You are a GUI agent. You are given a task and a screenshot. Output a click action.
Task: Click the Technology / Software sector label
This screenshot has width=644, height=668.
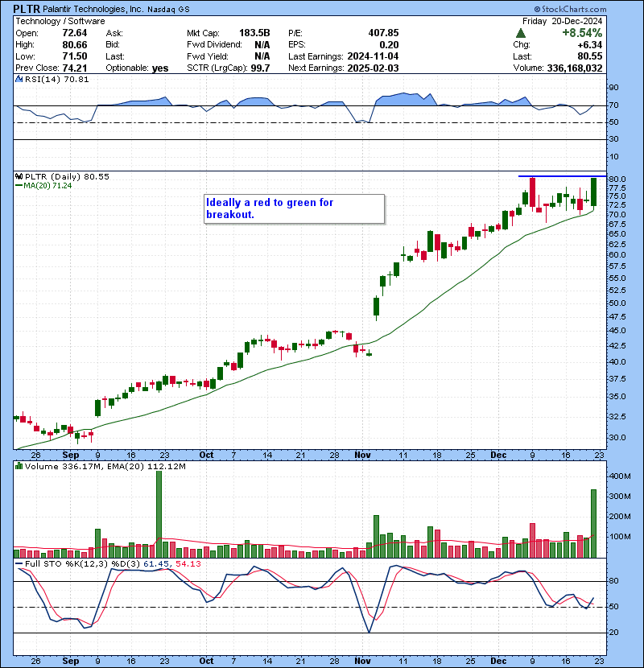60,21
